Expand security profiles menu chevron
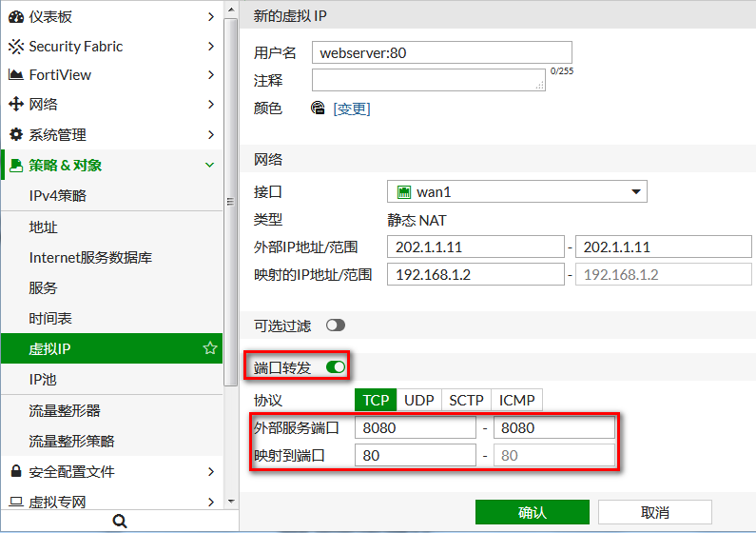756x533 pixels. (211, 472)
